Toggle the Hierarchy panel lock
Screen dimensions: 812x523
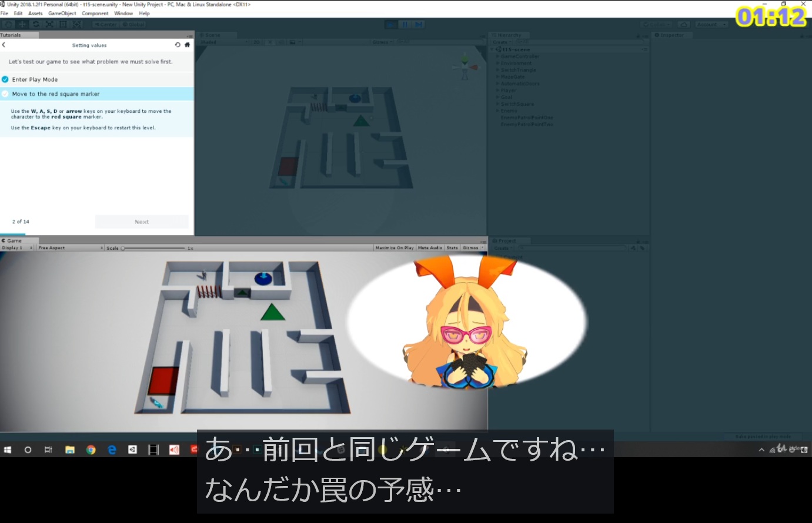(x=639, y=36)
